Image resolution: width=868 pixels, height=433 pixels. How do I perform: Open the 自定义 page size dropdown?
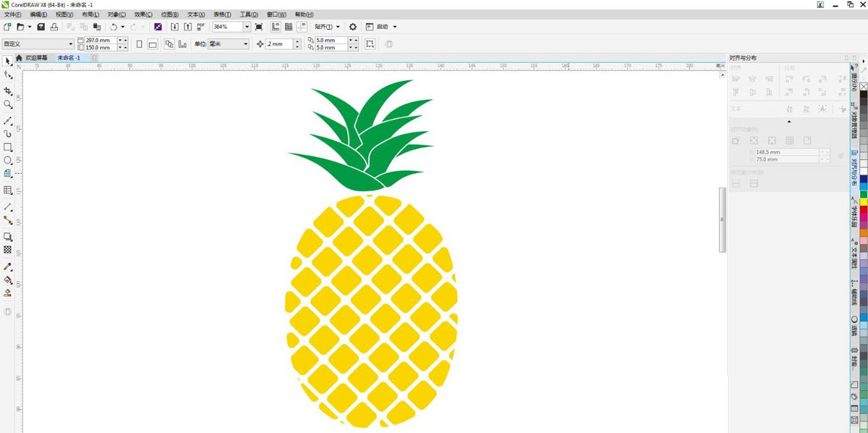click(70, 44)
